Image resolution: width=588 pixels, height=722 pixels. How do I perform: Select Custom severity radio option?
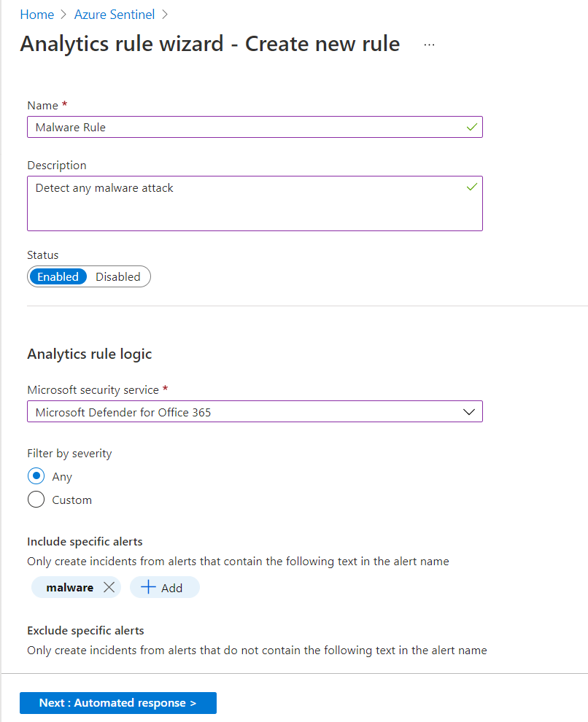click(x=36, y=500)
